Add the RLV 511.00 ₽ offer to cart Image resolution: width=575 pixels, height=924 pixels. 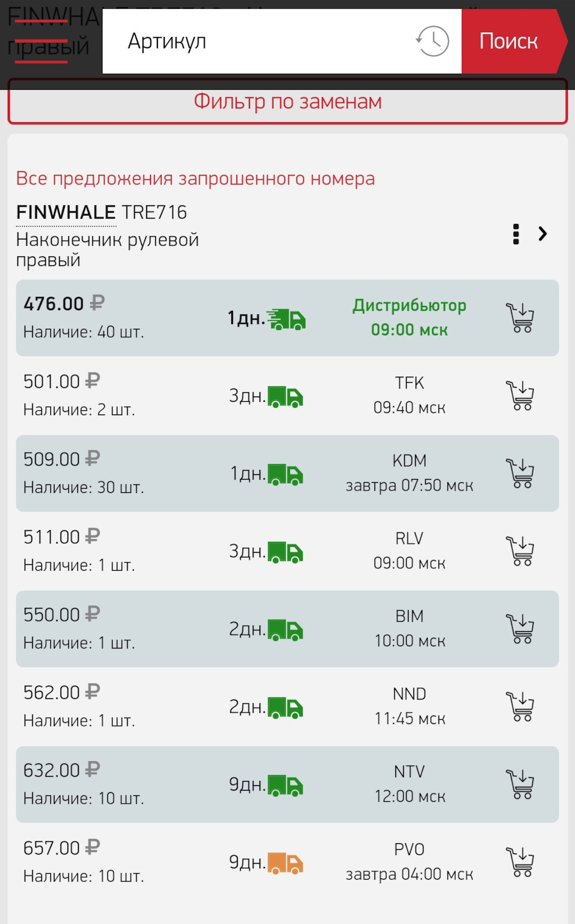point(520,552)
